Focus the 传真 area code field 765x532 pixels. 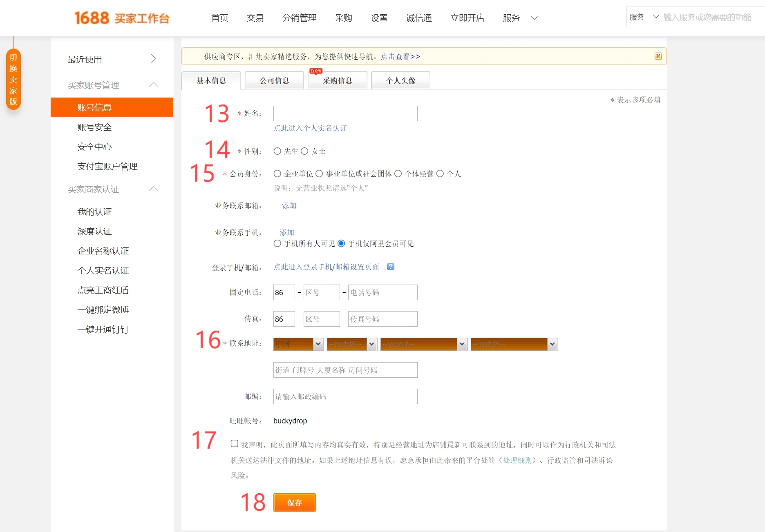tap(322, 319)
